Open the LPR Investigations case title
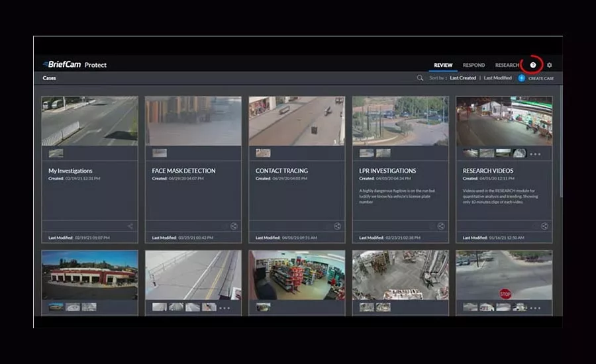Image resolution: width=596 pixels, height=364 pixels. tap(387, 171)
